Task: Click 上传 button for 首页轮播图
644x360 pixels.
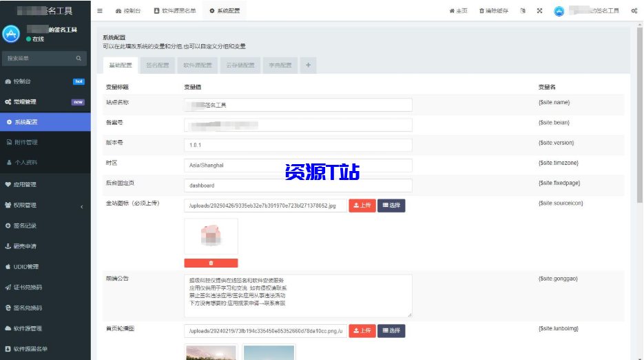Action: pyautogui.click(x=362, y=331)
